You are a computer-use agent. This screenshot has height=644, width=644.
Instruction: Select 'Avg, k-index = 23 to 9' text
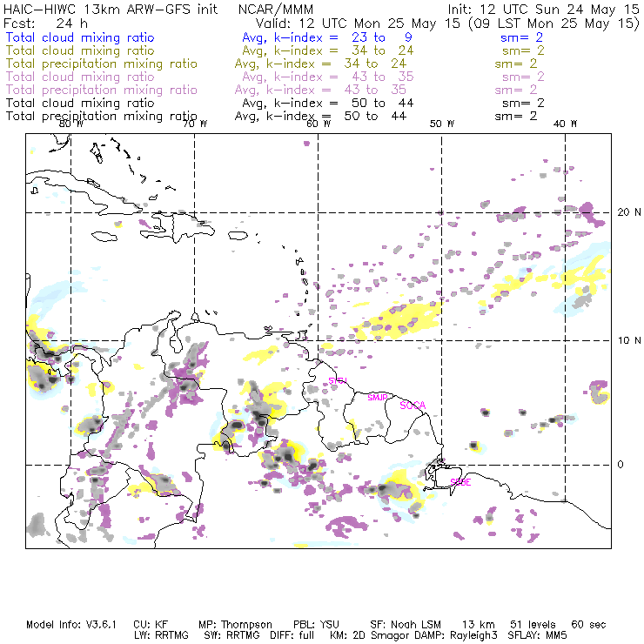pyautogui.click(x=327, y=37)
